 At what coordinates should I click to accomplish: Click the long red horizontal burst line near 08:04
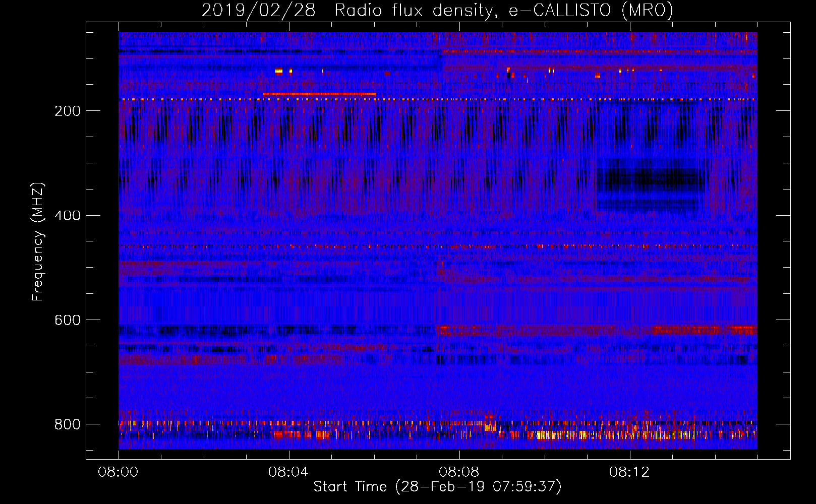click(x=319, y=94)
